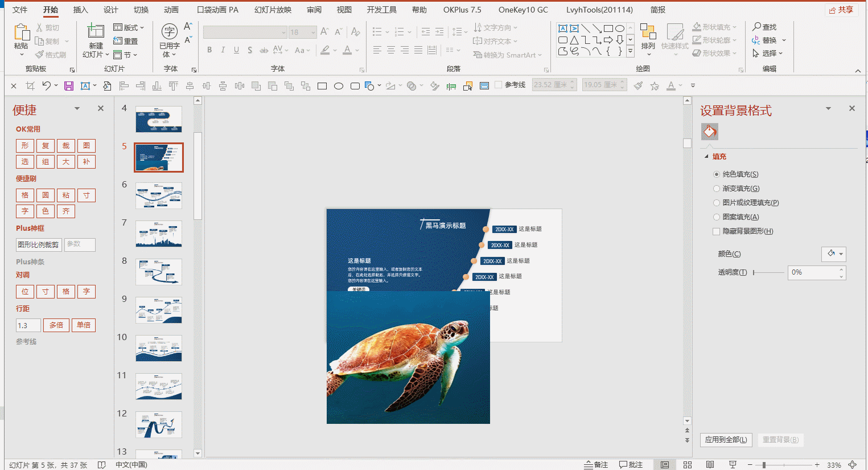Viewport: 868px width, 470px height.
Task: Open the 文件 menu tab
Action: 20,10
